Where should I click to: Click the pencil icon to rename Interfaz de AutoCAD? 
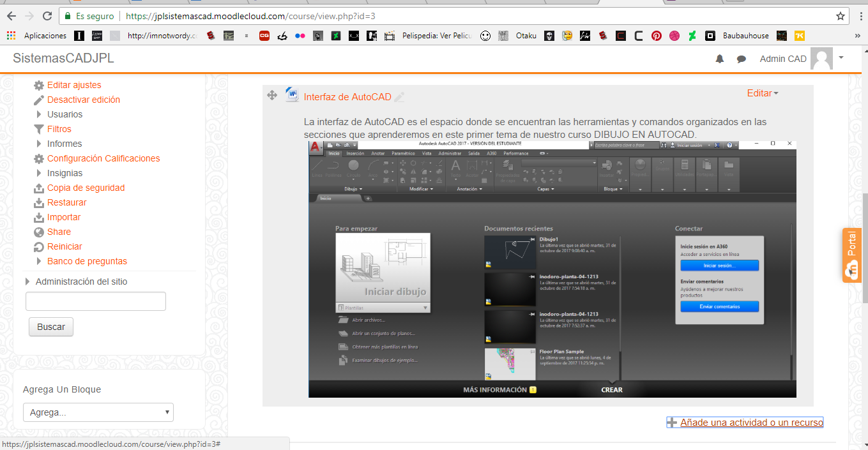pyautogui.click(x=400, y=97)
